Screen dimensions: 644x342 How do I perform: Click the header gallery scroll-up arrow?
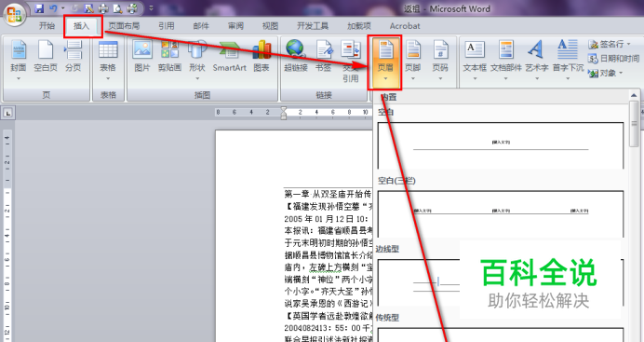634,95
